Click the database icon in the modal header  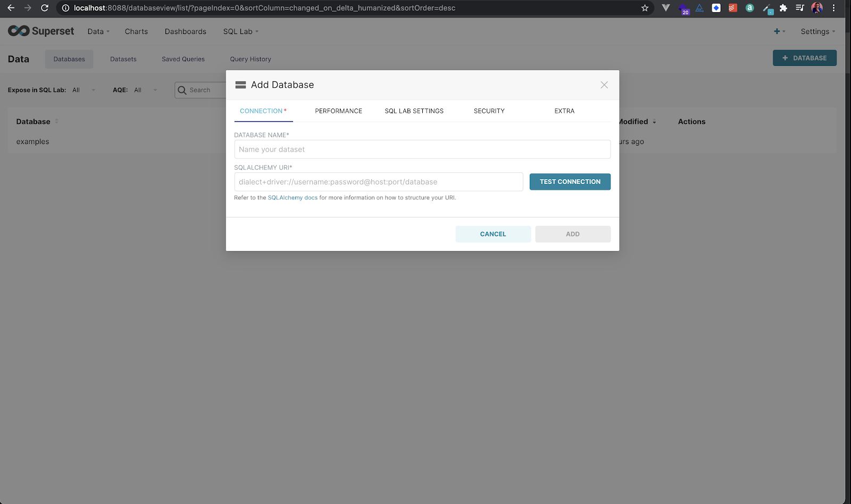pos(241,85)
